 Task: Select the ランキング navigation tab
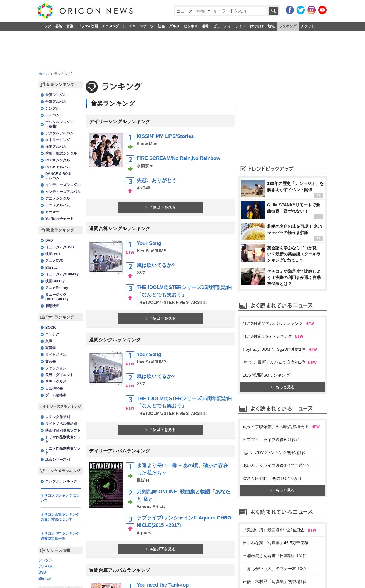tap(288, 26)
